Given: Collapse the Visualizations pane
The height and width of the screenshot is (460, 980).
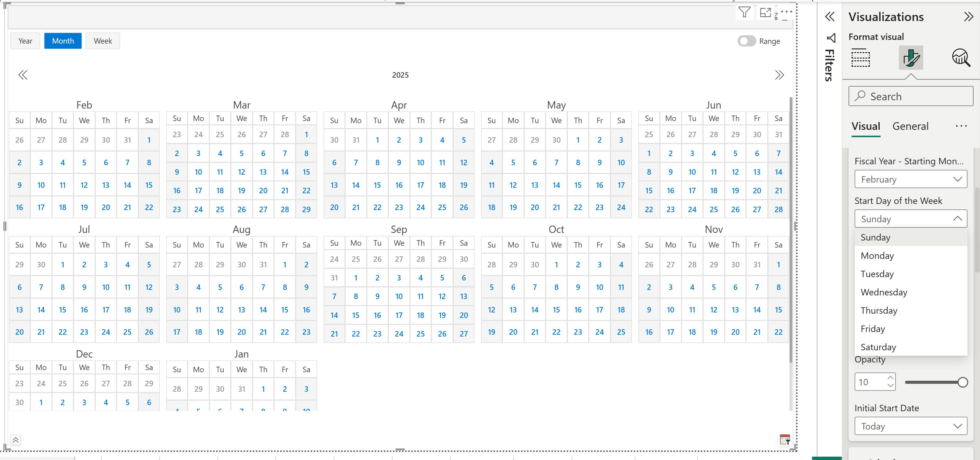Looking at the screenshot, I should (x=968, y=16).
